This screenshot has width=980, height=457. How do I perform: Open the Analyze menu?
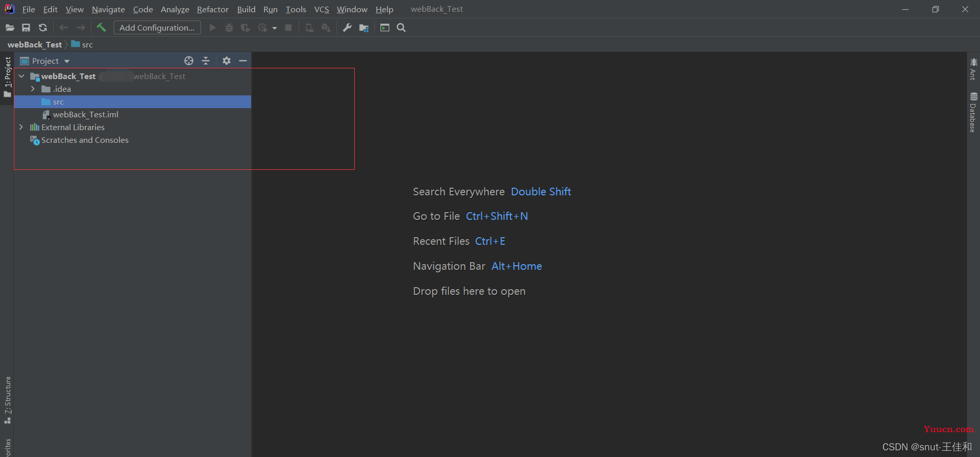tap(175, 9)
